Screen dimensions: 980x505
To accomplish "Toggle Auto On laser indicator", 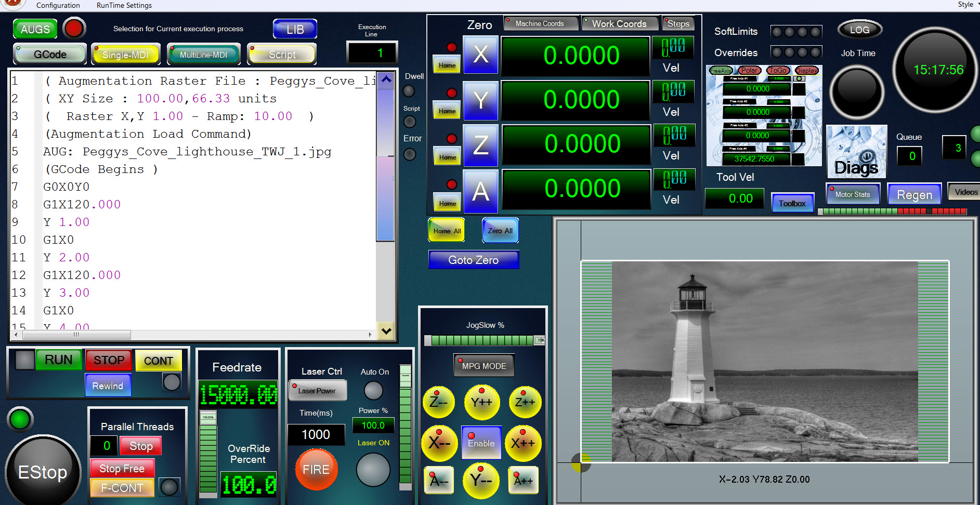I will point(373,390).
